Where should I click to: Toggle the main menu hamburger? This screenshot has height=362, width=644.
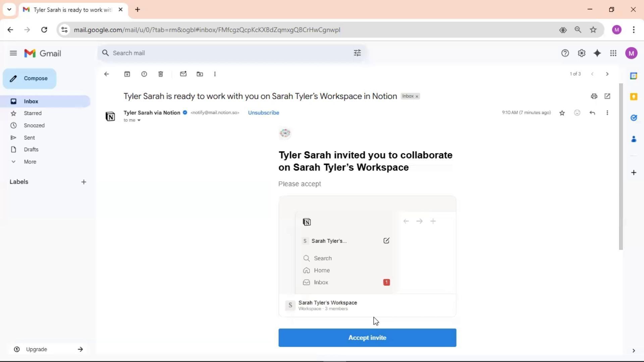(13, 53)
